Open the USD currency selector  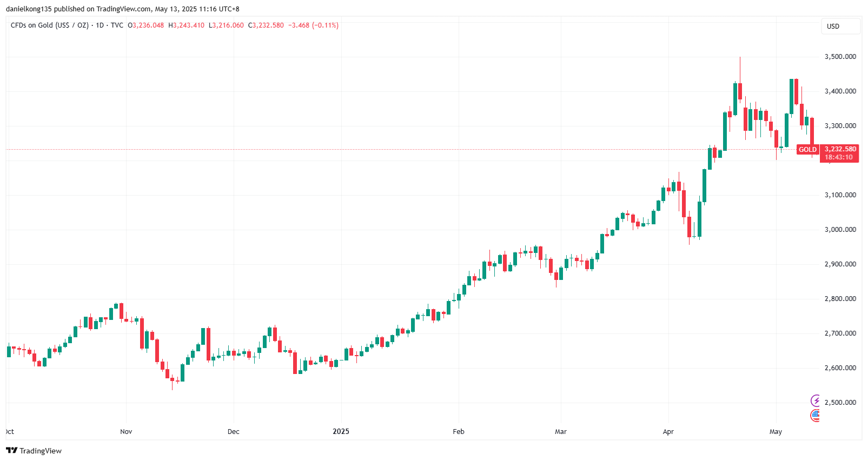click(x=840, y=26)
